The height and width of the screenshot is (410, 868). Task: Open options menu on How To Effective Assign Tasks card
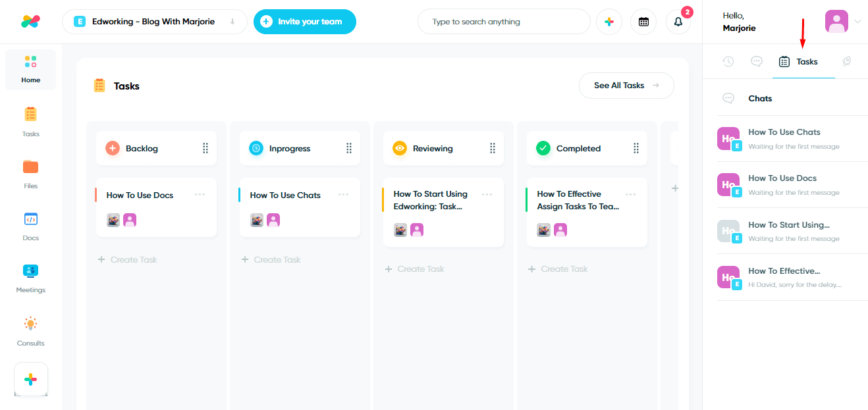[631, 194]
